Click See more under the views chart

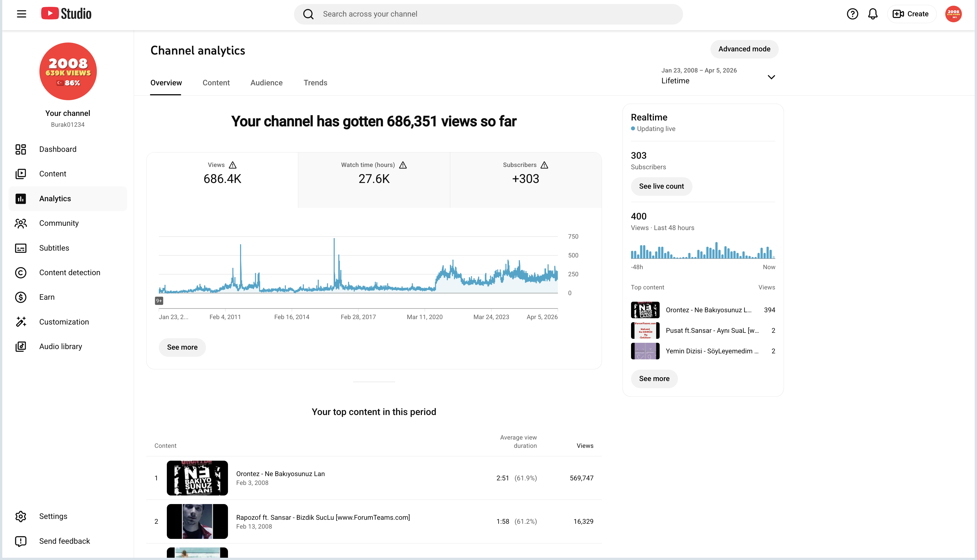182,347
